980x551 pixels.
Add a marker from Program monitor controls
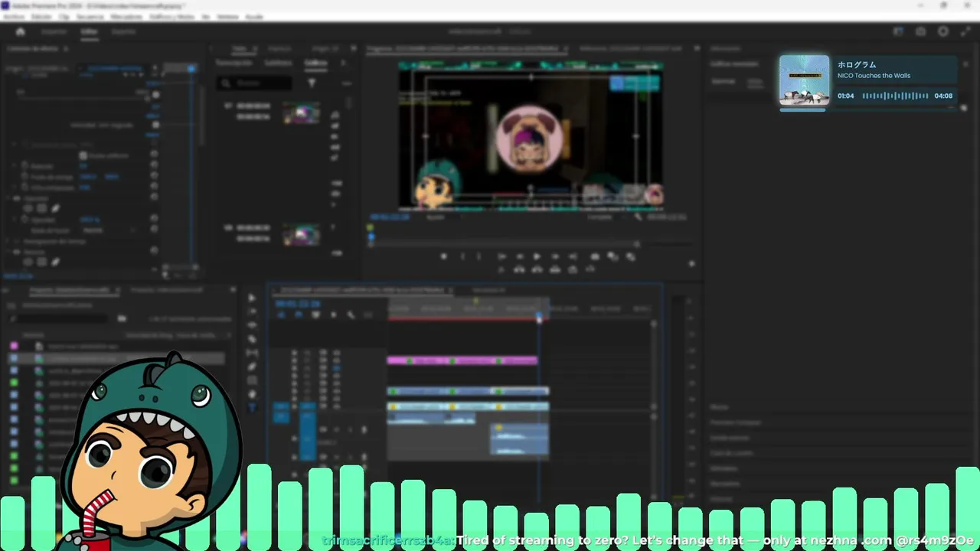pyautogui.click(x=443, y=257)
